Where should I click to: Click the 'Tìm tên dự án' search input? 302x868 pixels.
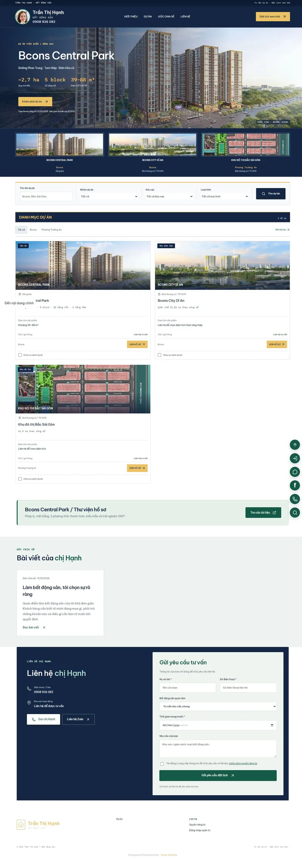click(x=46, y=196)
